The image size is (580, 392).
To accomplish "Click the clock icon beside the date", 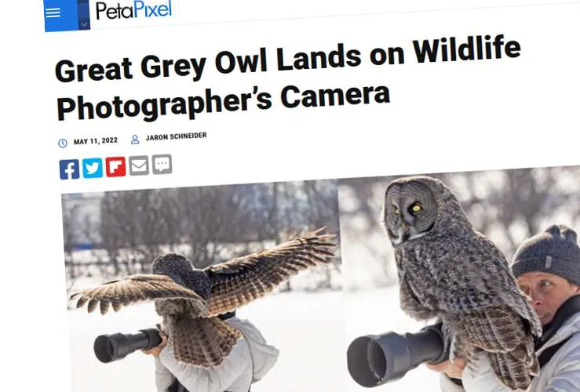I will pos(63,143).
